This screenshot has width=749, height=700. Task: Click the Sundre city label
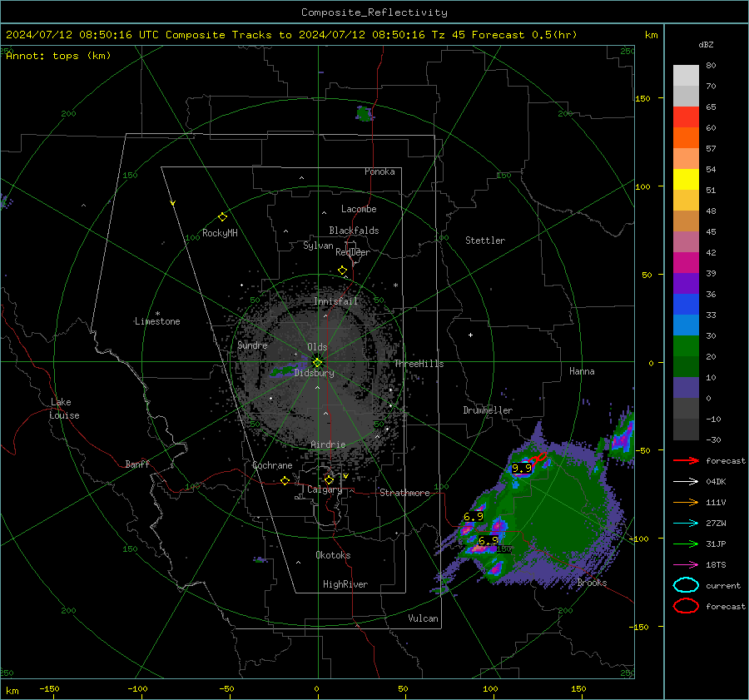tap(252, 345)
